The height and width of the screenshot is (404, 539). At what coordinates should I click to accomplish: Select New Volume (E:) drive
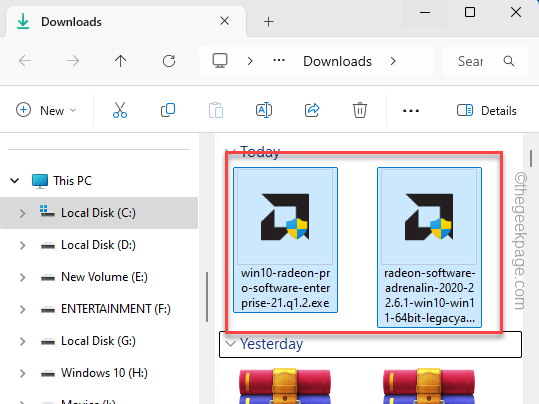click(98, 277)
